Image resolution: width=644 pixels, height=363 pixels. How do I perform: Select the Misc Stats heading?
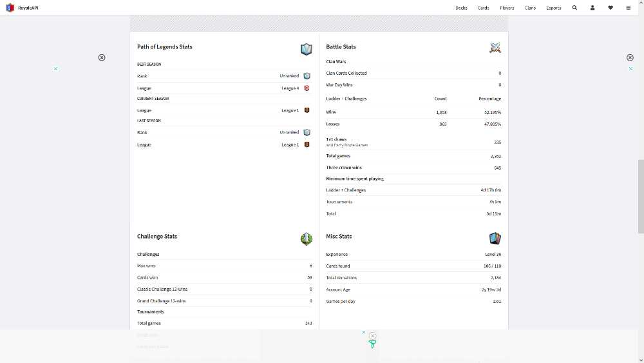point(339,237)
